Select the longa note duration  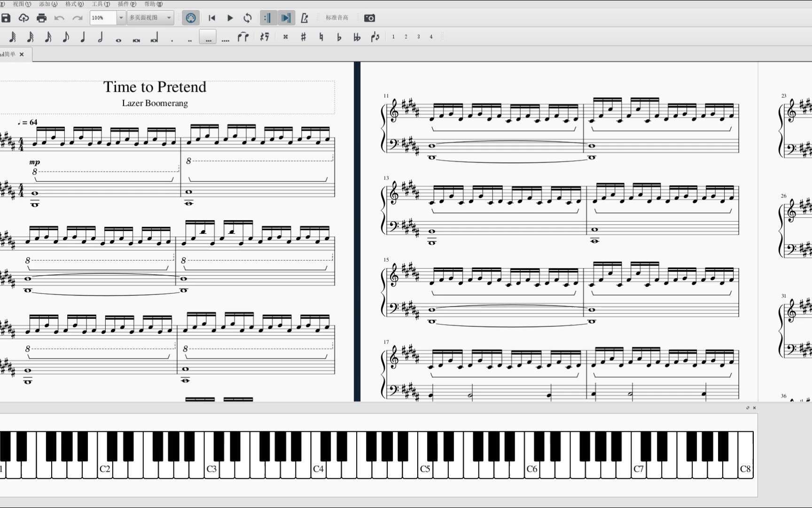tap(154, 38)
